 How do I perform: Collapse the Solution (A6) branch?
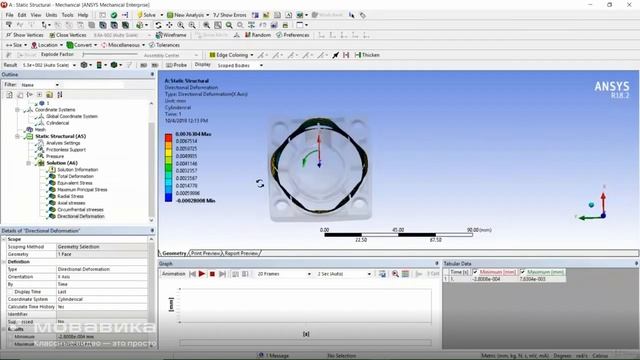[x=29, y=163]
